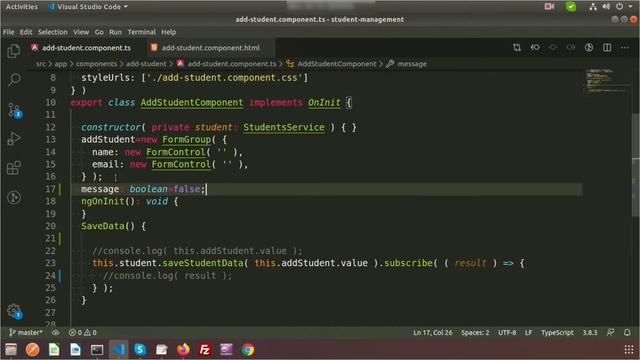Image resolution: width=640 pixels, height=360 pixels.
Task: Expand the system menu dropdown arrow
Action: coord(631,7)
